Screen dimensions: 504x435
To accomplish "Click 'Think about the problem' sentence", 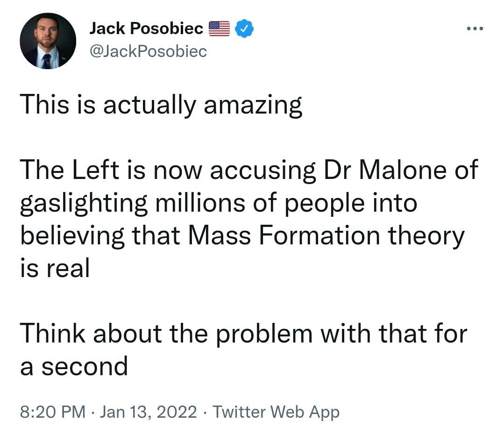I will tap(166, 334).
